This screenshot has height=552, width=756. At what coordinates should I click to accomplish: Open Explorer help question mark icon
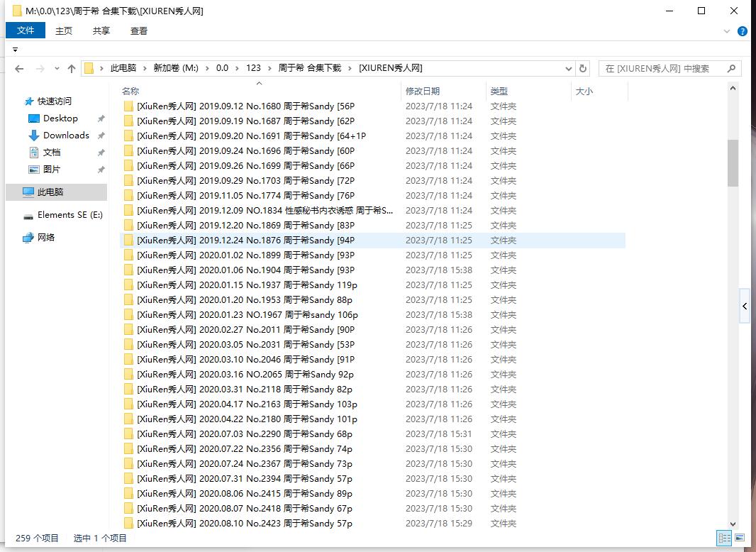pos(743,31)
